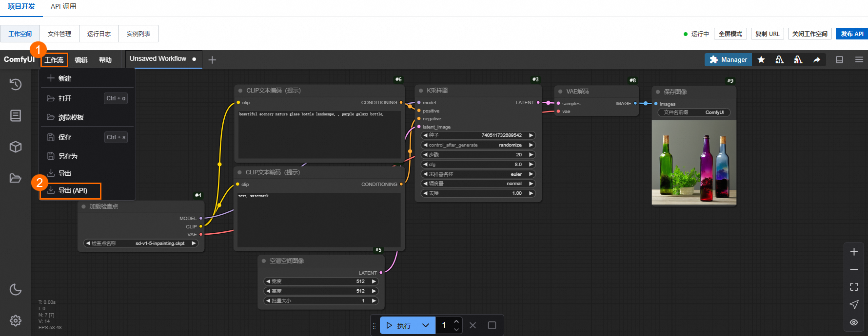The height and width of the screenshot is (336, 868).
Task: Toggle dark theme moon icon
Action: 16,289
